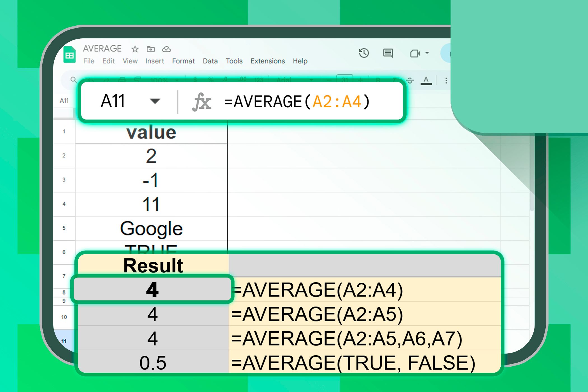This screenshot has width=588, height=392.
Task: Open the three-dot more options toolbar menu
Action: pyautogui.click(x=446, y=81)
